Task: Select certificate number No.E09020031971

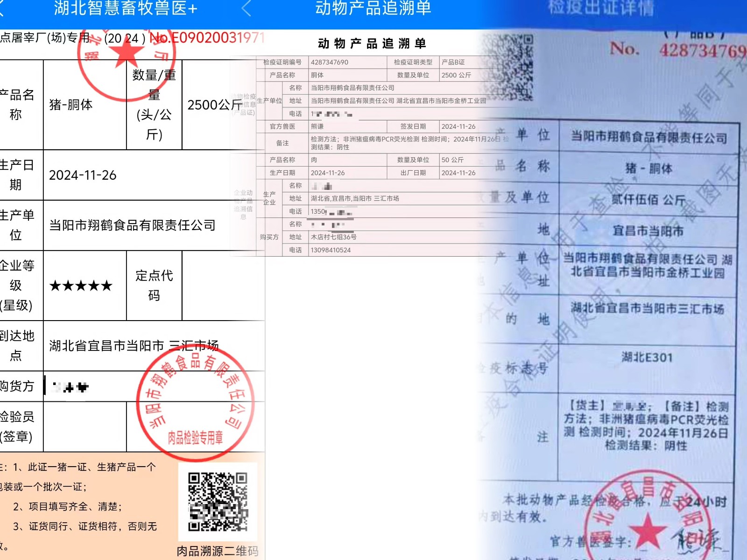Action: [207, 38]
